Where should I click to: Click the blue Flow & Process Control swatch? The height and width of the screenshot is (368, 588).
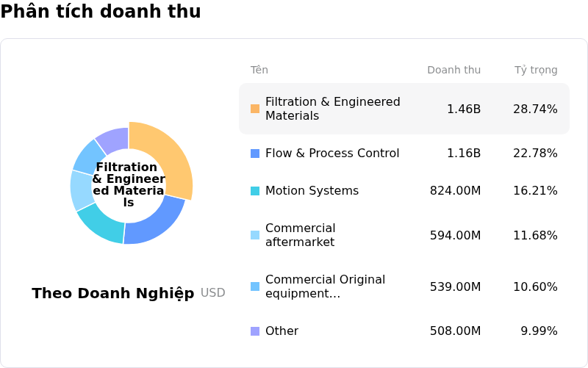click(255, 154)
